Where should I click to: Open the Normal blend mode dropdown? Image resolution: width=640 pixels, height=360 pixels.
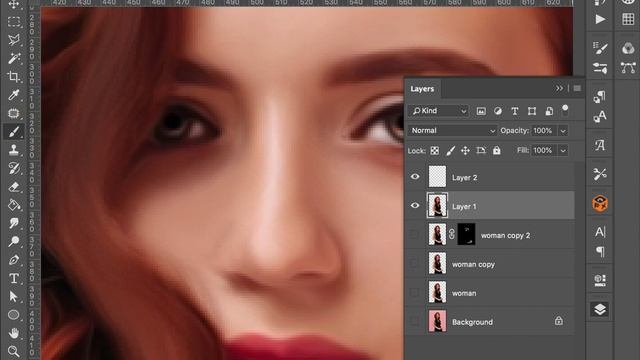(452, 131)
